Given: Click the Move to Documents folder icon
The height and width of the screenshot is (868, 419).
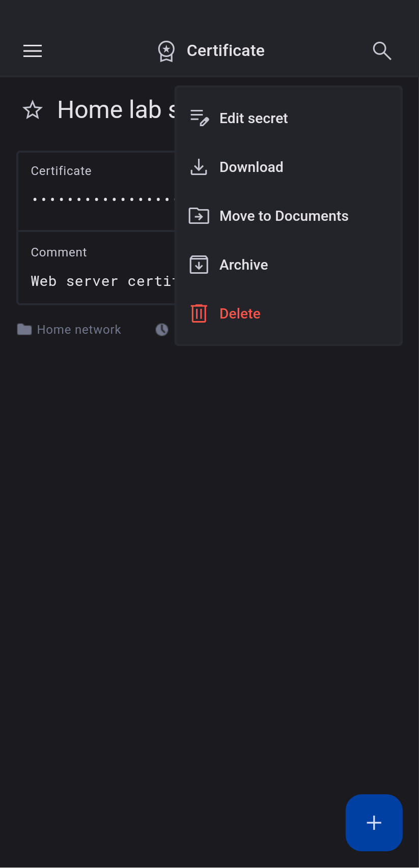Looking at the screenshot, I should pyautogui.click(x=199, y=216).
